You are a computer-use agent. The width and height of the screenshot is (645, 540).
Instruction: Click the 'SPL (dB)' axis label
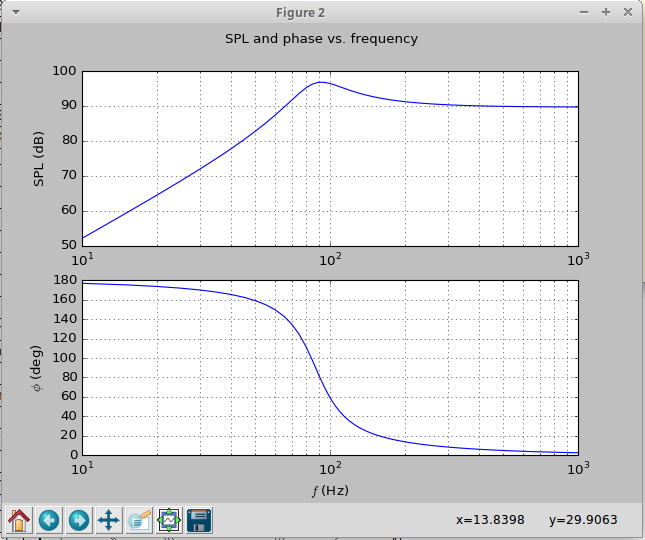(x=39, y=159)
